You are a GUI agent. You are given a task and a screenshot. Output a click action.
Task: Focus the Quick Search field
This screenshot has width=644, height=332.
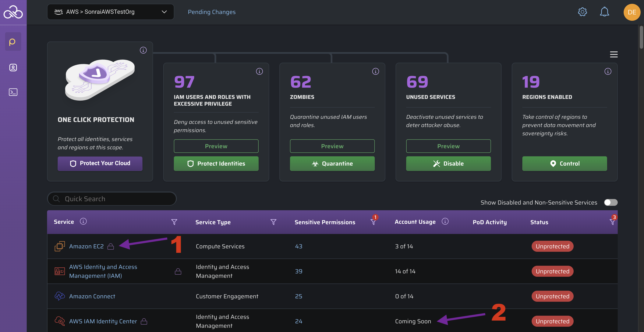pyautogui.click(x=112, y=199)
